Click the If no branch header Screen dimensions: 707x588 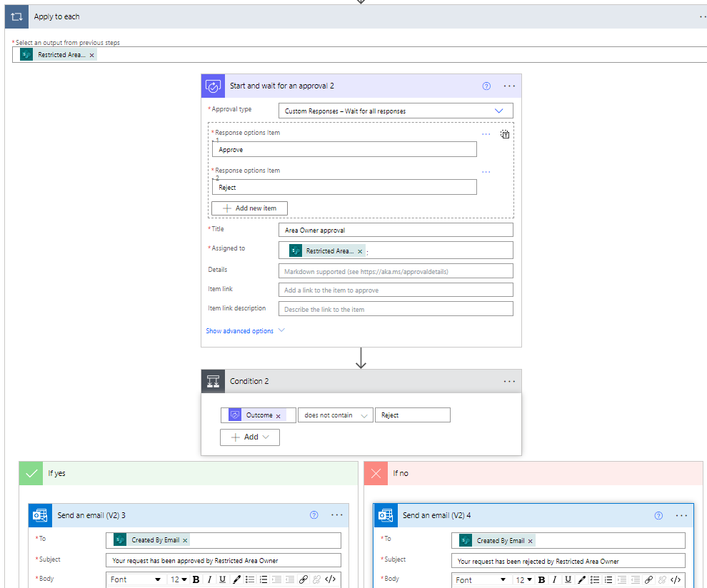533,473
